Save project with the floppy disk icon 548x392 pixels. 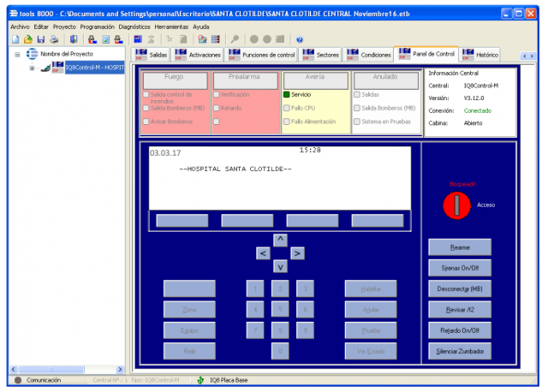[x=41, y=39]
